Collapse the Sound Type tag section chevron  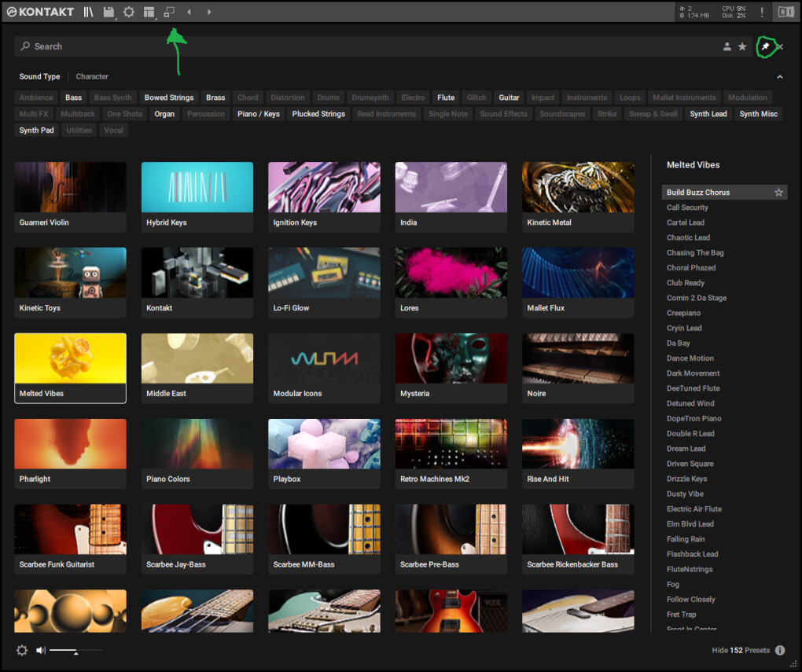(x=780, y=77)
